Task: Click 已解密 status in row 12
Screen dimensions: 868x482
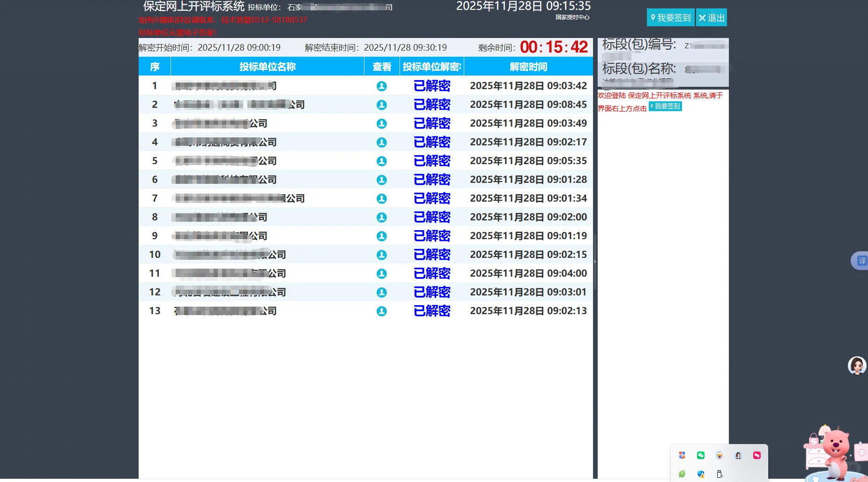Action: [x=432, y=292]
